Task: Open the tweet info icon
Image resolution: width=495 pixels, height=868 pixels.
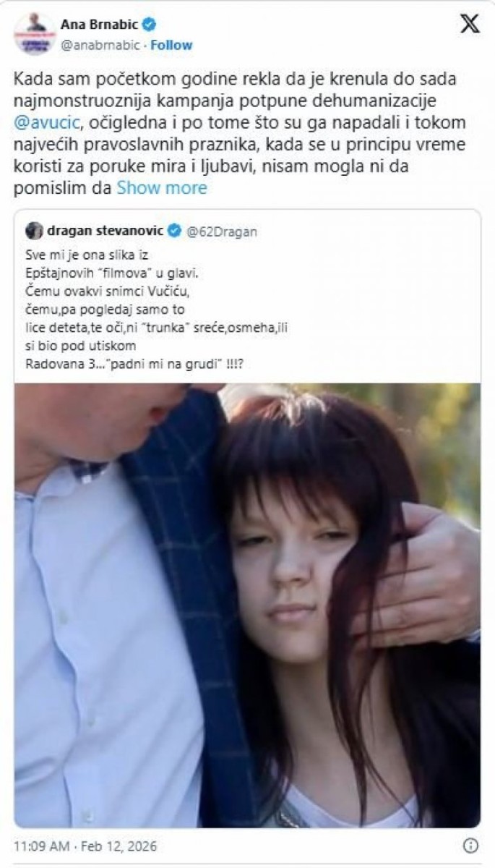Action: pos(470,846)
